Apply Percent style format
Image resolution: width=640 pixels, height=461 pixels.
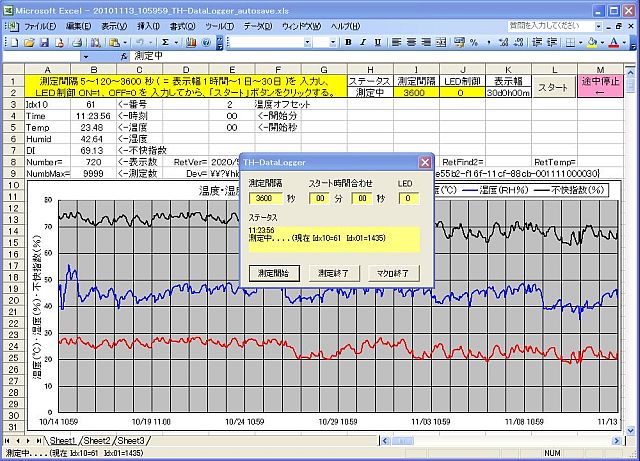[x=474, y=42]
